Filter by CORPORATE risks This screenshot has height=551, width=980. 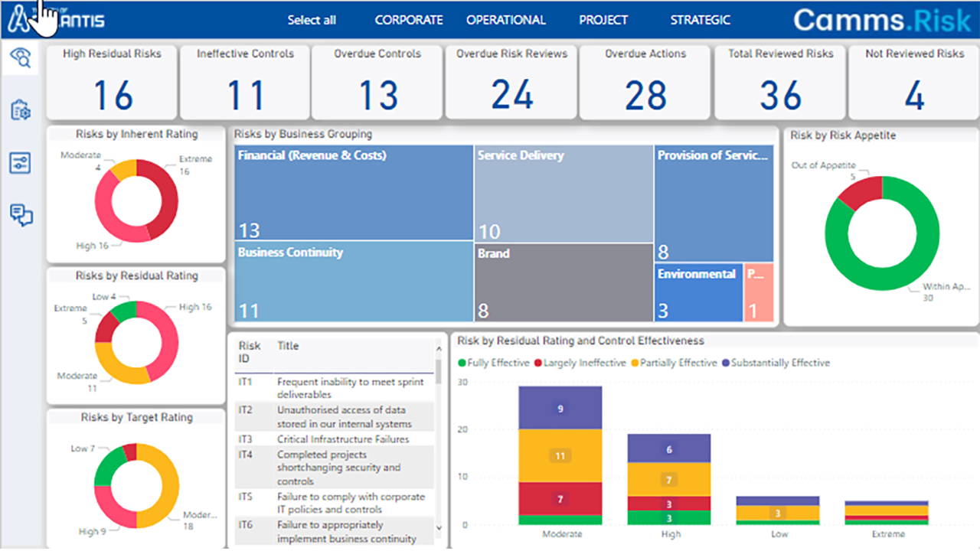pyautogui.click(x=409, y=21)
